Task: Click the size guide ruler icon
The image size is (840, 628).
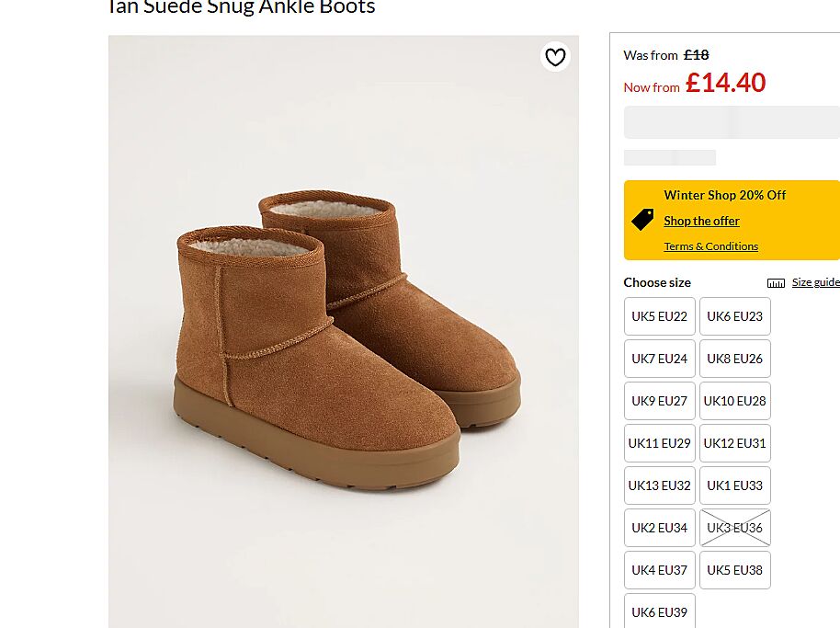Action: point(777,283)
